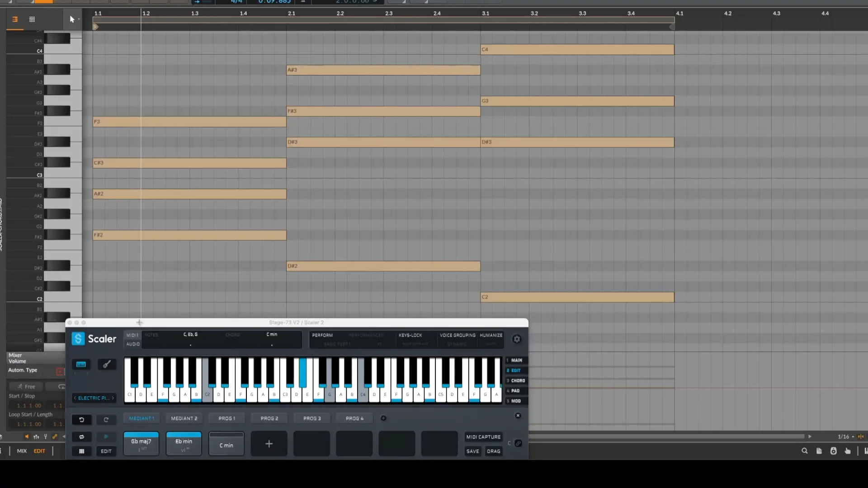Screen dimensions: 868x488
Task: Select C4 note in piano roll
Action: (x=577, y=49)
